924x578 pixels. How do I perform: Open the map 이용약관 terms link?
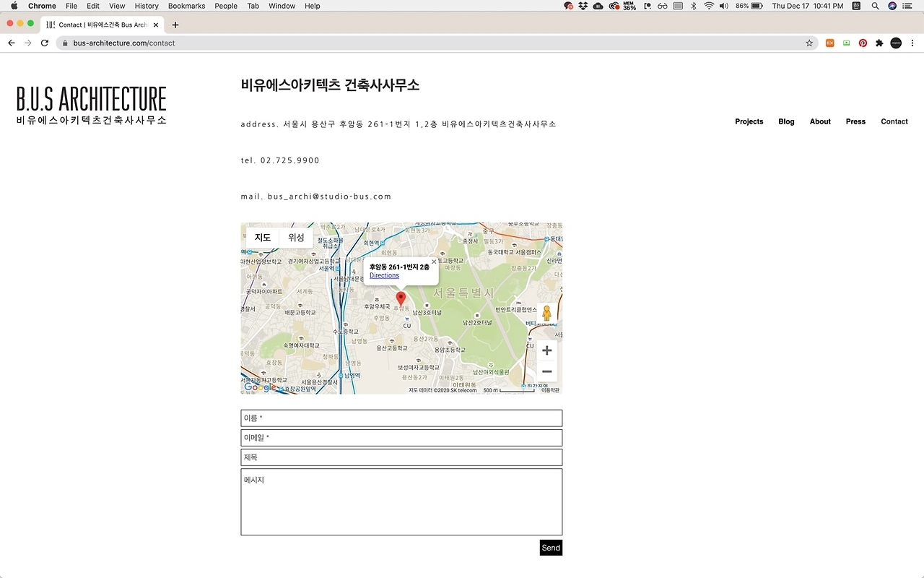click(x=551, y=390)
